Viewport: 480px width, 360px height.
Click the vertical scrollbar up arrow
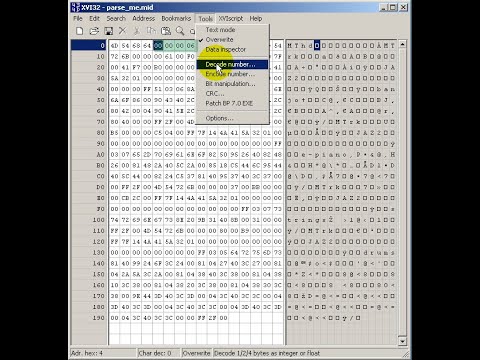click(x=402, y=44)
